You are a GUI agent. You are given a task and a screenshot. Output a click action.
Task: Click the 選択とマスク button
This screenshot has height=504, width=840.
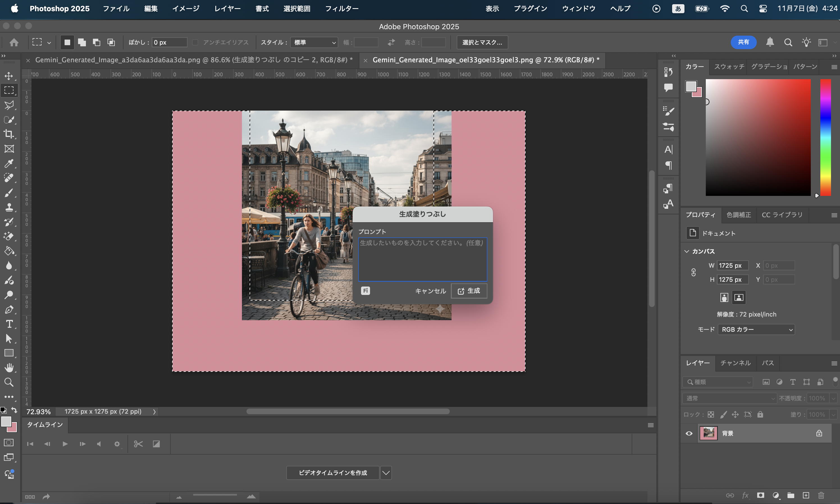coord(482,42)
